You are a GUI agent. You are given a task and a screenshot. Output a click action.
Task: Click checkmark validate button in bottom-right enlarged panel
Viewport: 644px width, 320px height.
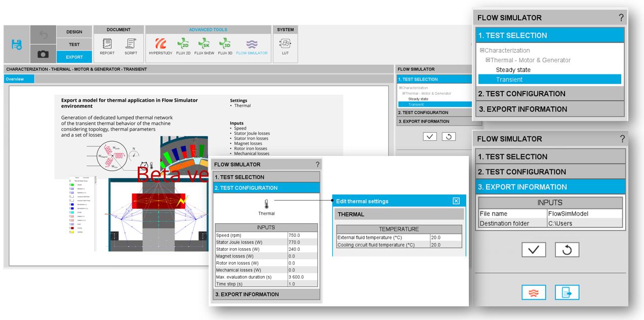click(534, 250)
